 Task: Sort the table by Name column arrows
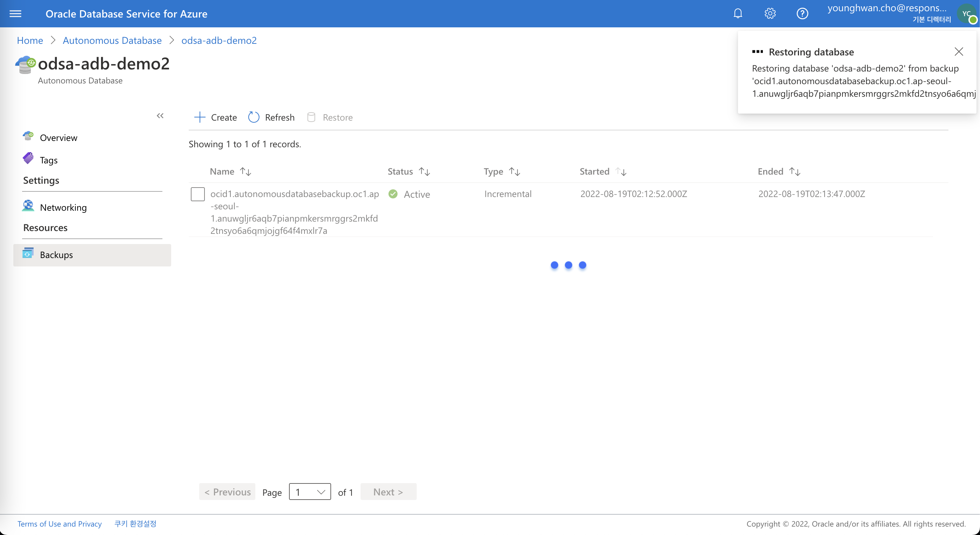tap(246, 171)
